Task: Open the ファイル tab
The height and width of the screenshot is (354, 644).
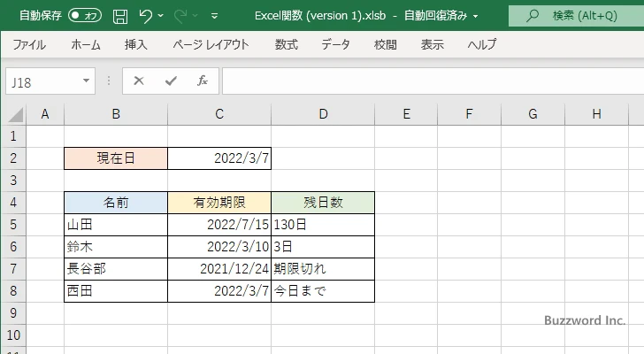Action: coord(29,44)
